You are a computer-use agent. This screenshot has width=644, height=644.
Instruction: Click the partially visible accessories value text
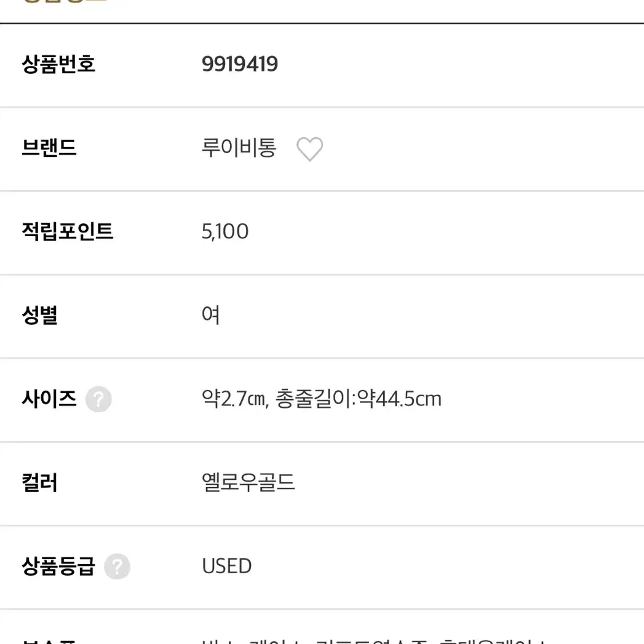374,641
